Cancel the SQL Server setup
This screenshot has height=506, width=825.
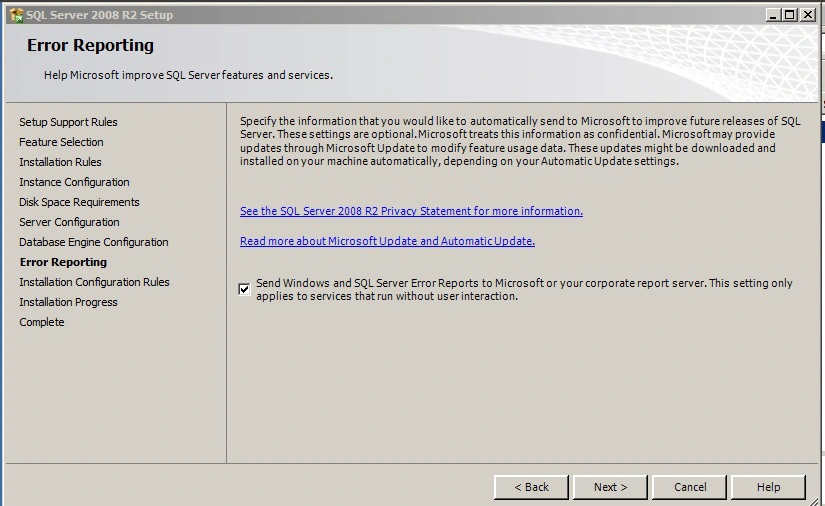point(690,487)
